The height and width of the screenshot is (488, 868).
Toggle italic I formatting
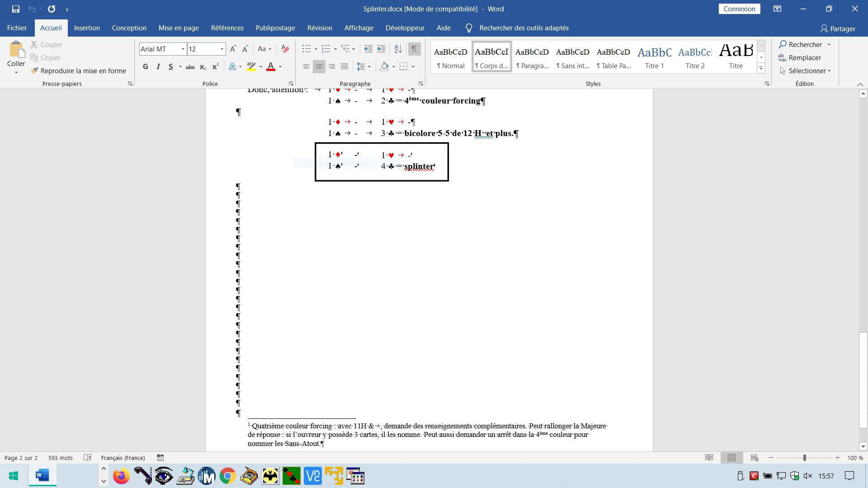tap(158, 66)
